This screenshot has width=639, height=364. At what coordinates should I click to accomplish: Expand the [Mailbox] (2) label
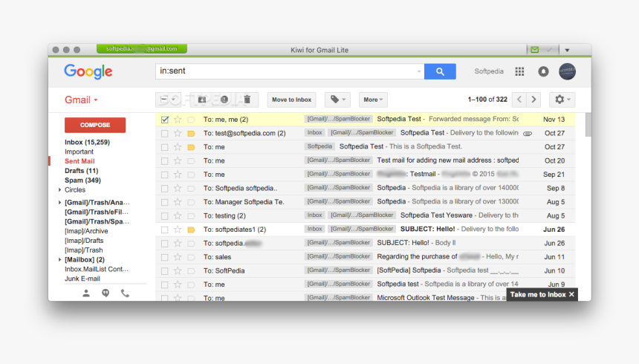coord(60,260)
